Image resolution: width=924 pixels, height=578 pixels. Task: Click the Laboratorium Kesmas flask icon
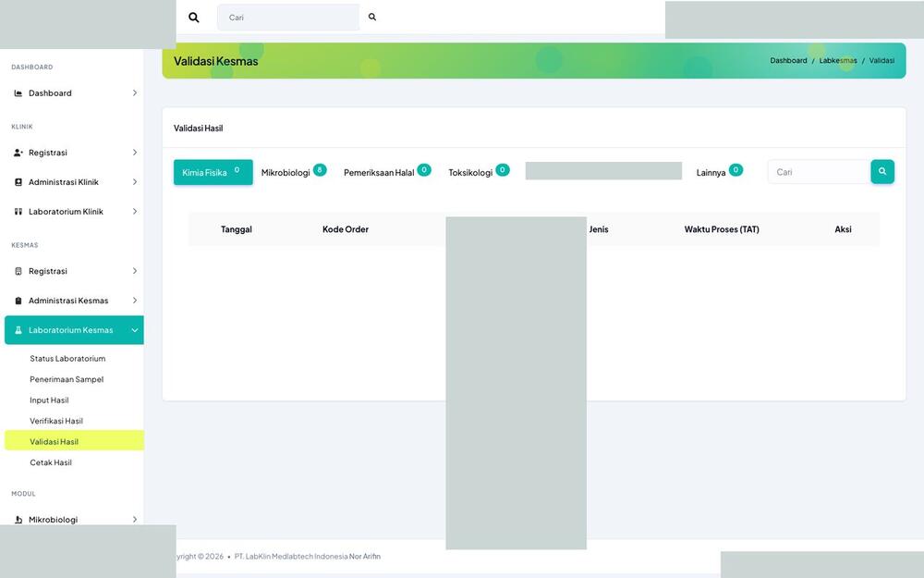click(x=18, y=330)
